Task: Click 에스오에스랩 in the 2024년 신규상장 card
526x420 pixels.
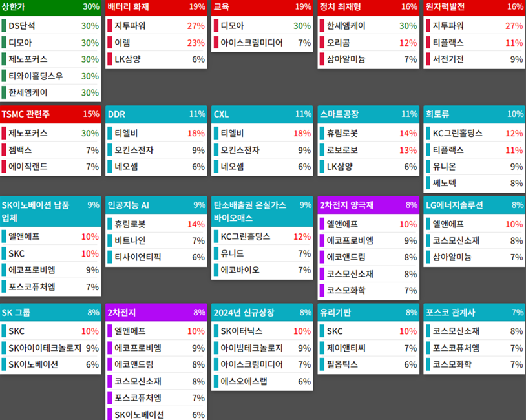Action: pyautogui.click(x=262, y=381)
